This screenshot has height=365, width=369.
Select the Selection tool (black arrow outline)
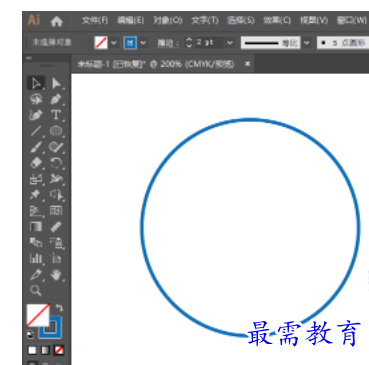pos(36,83)
